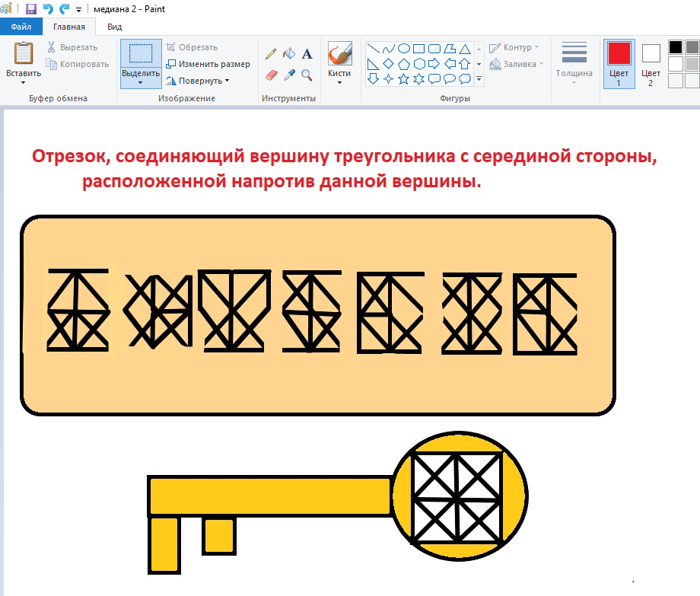Select the Magnifier tool
The height and width of the screenshot is (596, 700).
click(307, 75)
